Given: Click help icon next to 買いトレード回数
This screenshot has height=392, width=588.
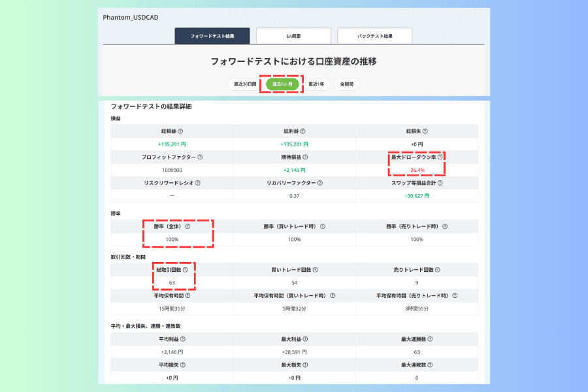Looking at the screenshot, I should pyautogui.click(x=315, y=270).
